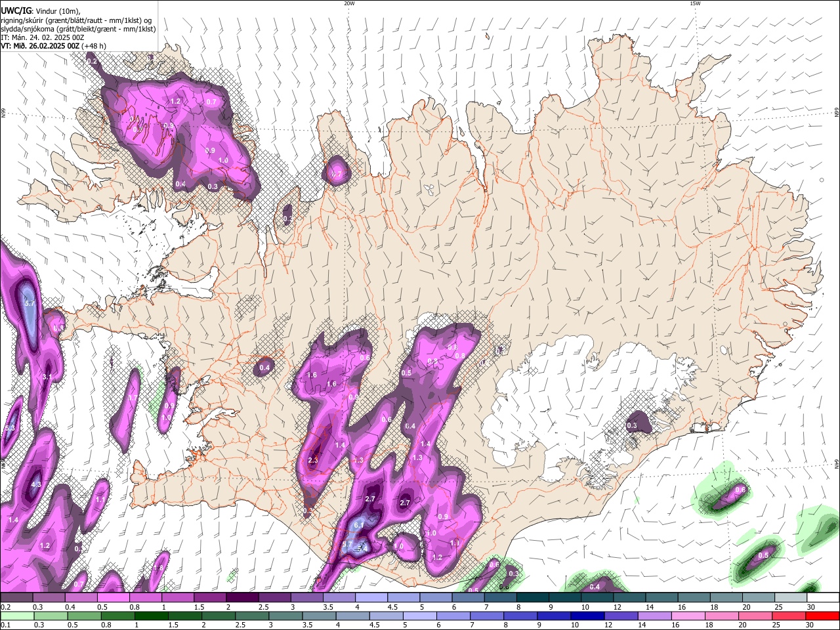Select the light blue snow swatch from 4 to 4.5
Viewport: 840px width, 630px height.
pos(371,598)
